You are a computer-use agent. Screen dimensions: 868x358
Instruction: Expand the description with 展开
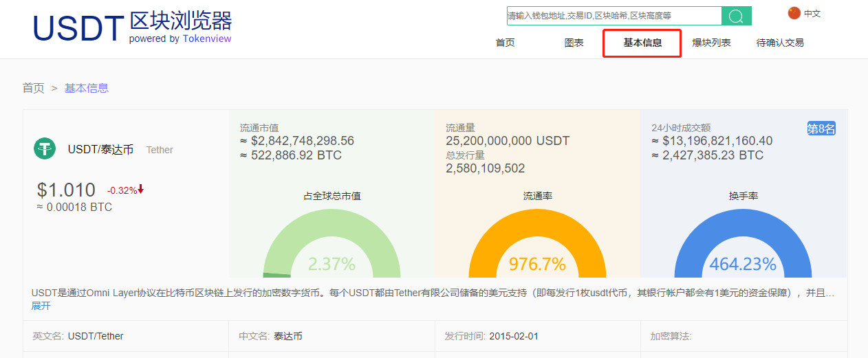click(41, 306)
